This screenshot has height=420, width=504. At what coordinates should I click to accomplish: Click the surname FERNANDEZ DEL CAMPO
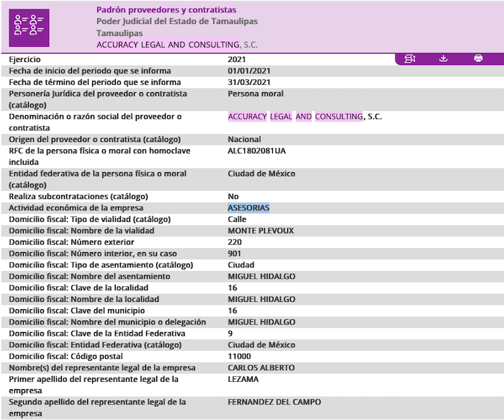click(x=274, y=402)
